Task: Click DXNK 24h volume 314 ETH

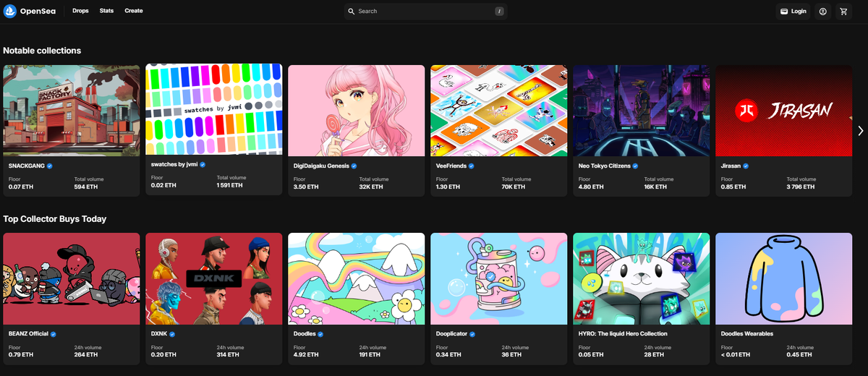Action: point(229,354)
